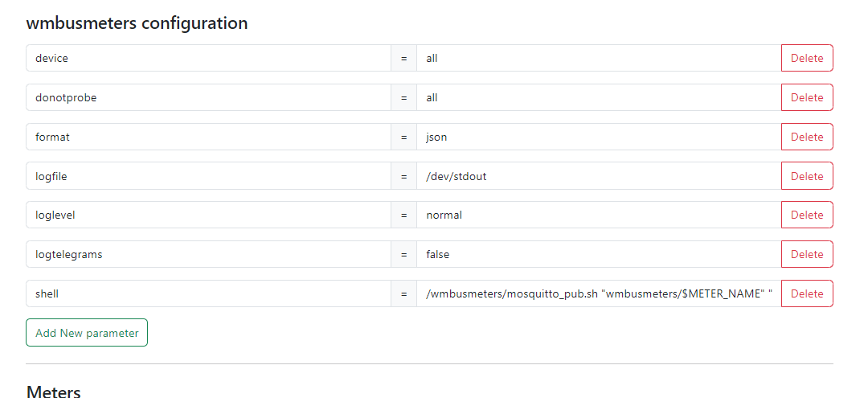The image size is (868, 398).
Task: Click the loglevel value 'normal' field
Action: click(599, 215)
